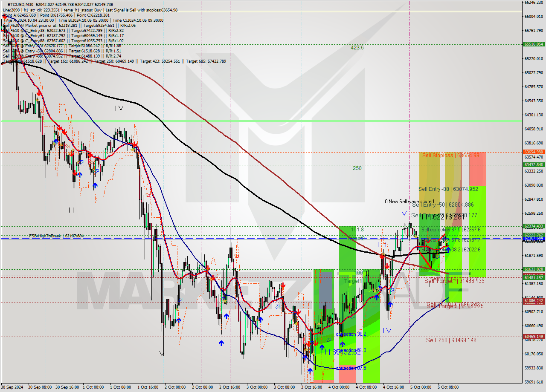Click the red 61086.242 price tag

(533, 301)
